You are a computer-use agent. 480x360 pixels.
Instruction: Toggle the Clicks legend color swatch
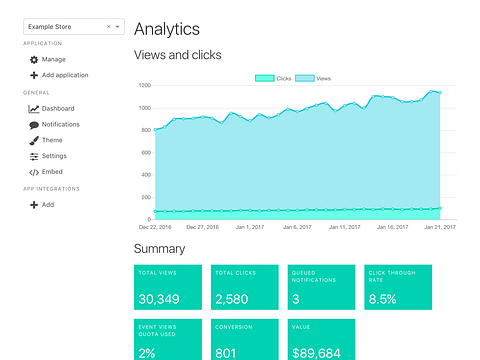265,78
